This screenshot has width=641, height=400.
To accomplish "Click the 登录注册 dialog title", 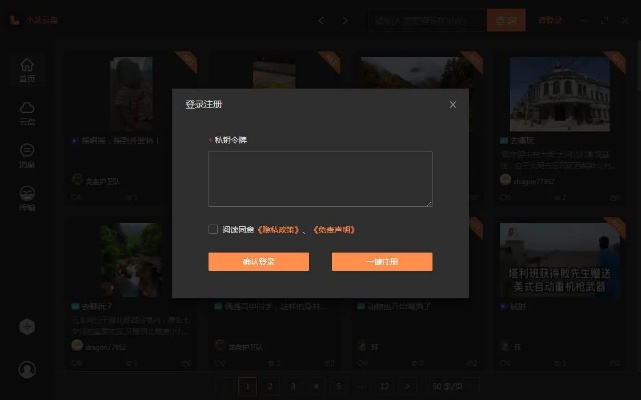I will click(x=204, y=104).
